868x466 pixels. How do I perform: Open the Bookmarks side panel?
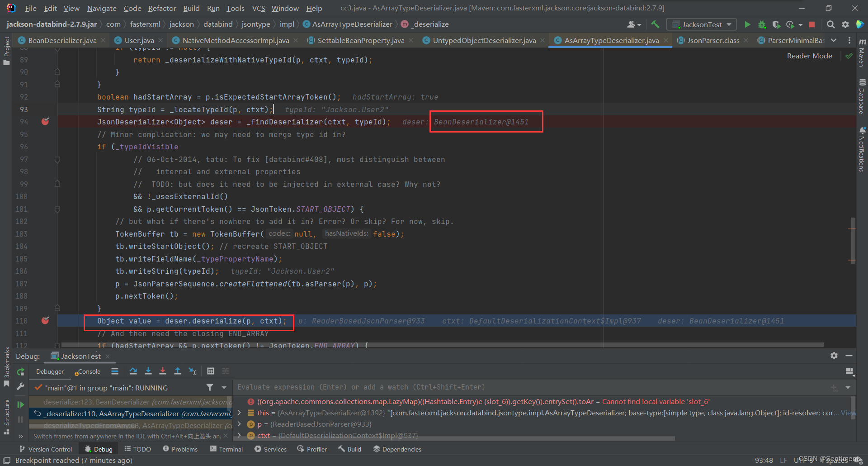[6, 367]
